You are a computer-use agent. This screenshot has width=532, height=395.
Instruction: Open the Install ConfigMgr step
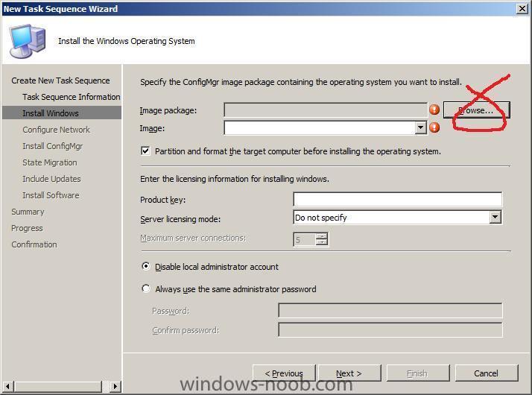pos(53,146)
